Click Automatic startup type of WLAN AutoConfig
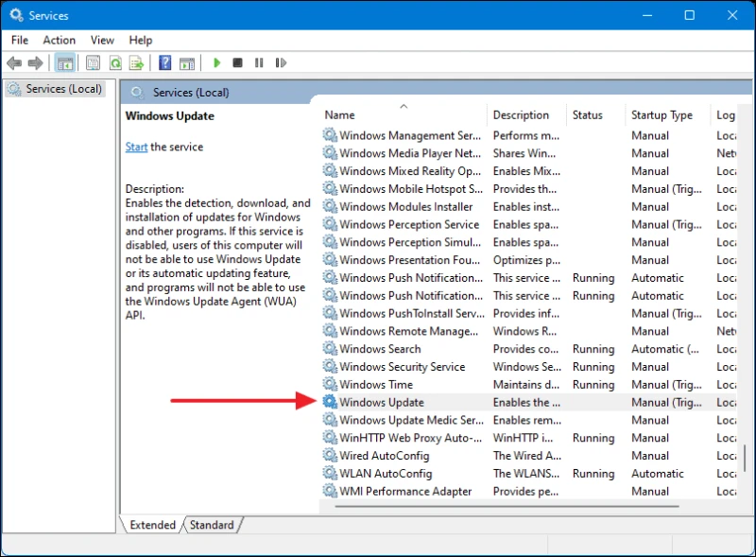 [658, 474]
